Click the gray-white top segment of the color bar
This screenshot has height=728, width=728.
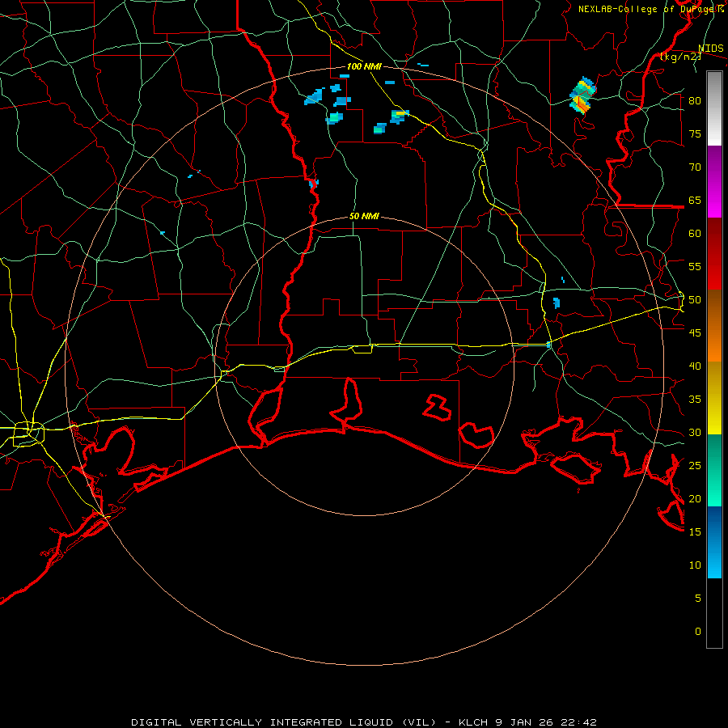[x=714, y=108]
